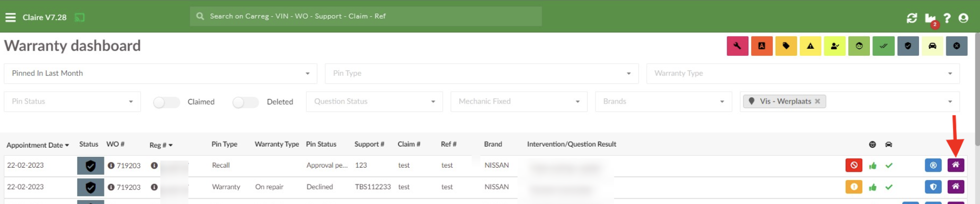The image size is (980, 204).
Task: Open the Question Status dropdown
Action: 374,101
